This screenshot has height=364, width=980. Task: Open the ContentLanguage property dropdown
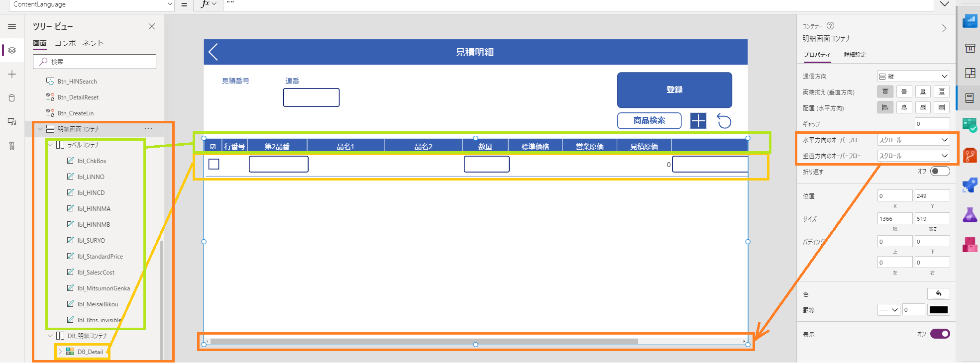point(92,4)
